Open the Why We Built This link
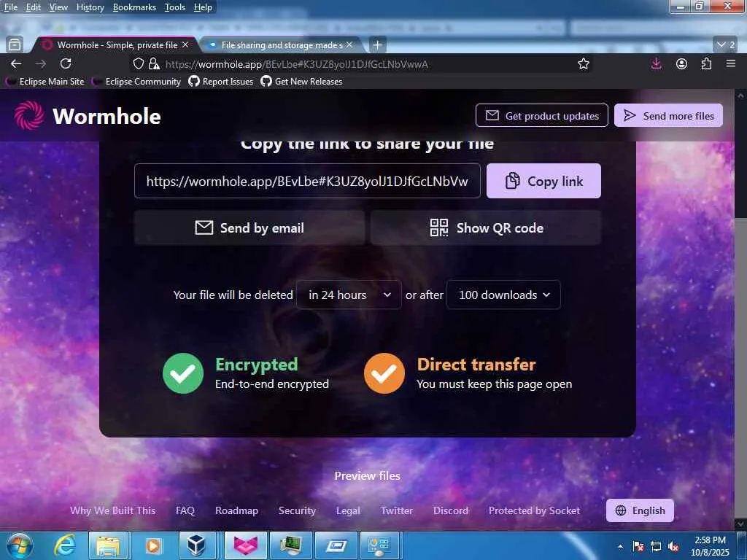747x560 pixels. click(113, 510)
